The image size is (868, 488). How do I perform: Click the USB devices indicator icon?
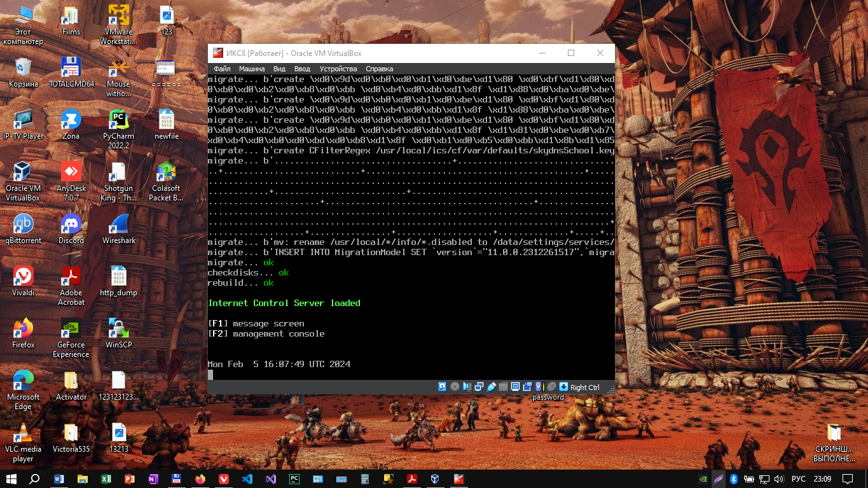(491, 387)
